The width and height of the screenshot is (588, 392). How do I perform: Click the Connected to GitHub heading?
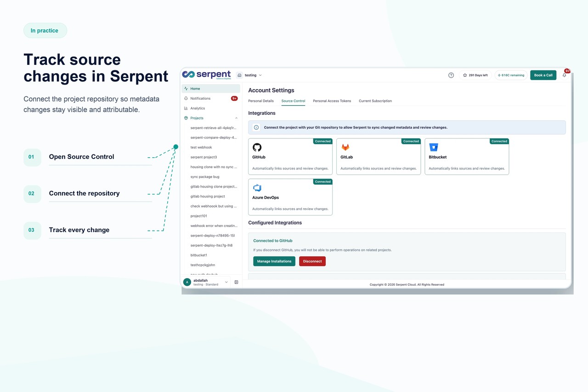[x=273, y=241]
